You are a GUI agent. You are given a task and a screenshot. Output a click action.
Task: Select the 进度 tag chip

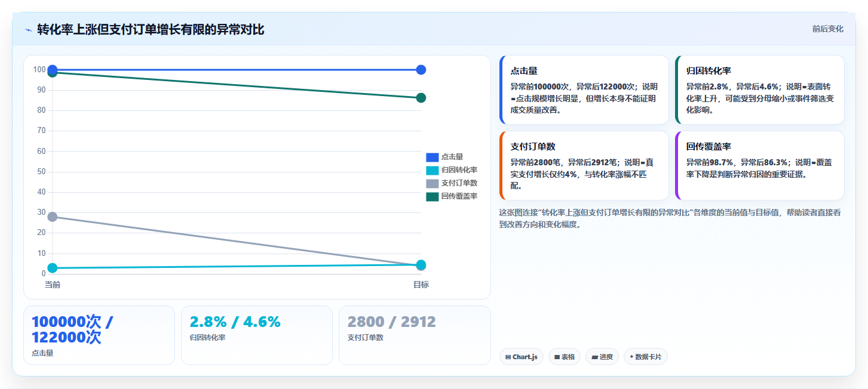(x=602, y=357)
